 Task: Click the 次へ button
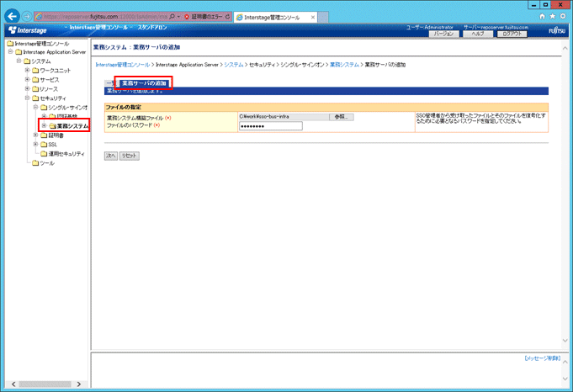pyautogui.click(x=111, y=156)
